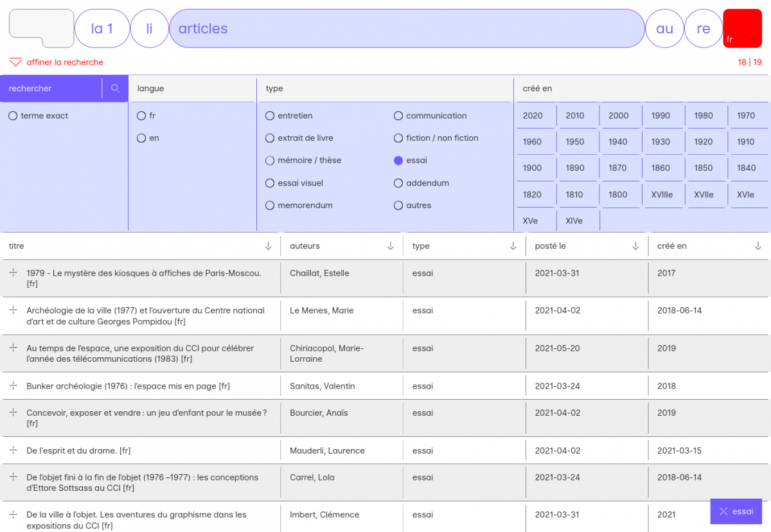Click the search magnifier icon
The width and height of the screenshot is (771, 532).
click(x=116, y=89)
